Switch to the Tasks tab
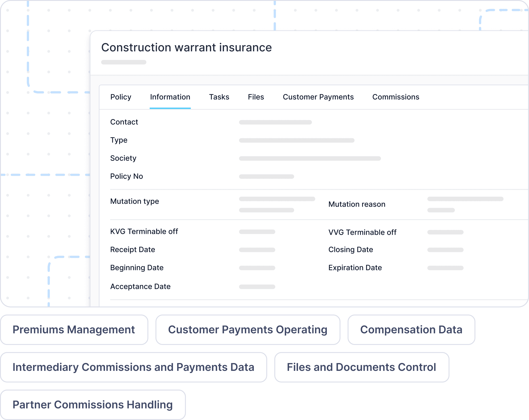The width and height of the screenshot is (529, 420). click(219, 97)
